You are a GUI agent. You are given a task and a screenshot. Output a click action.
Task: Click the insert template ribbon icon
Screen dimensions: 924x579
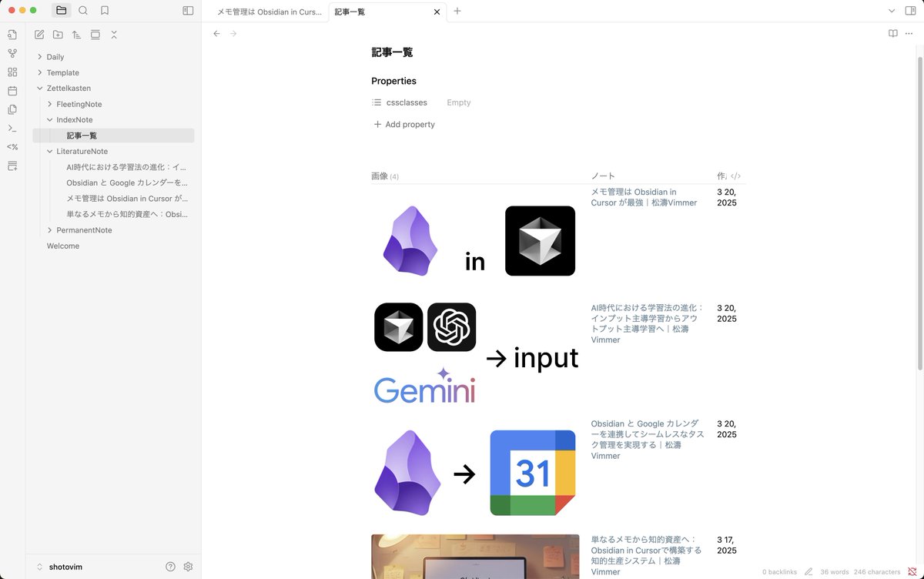pos(12,109)
